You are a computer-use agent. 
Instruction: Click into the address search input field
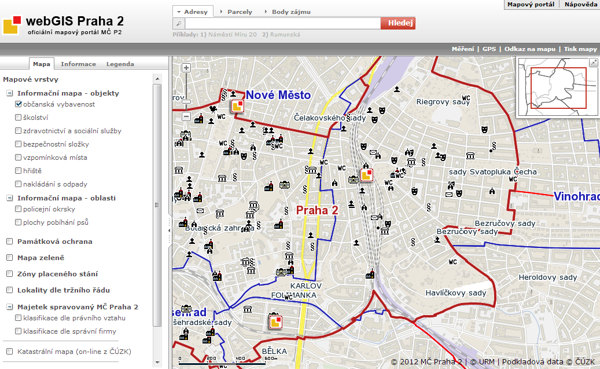(x=283, y=23)
